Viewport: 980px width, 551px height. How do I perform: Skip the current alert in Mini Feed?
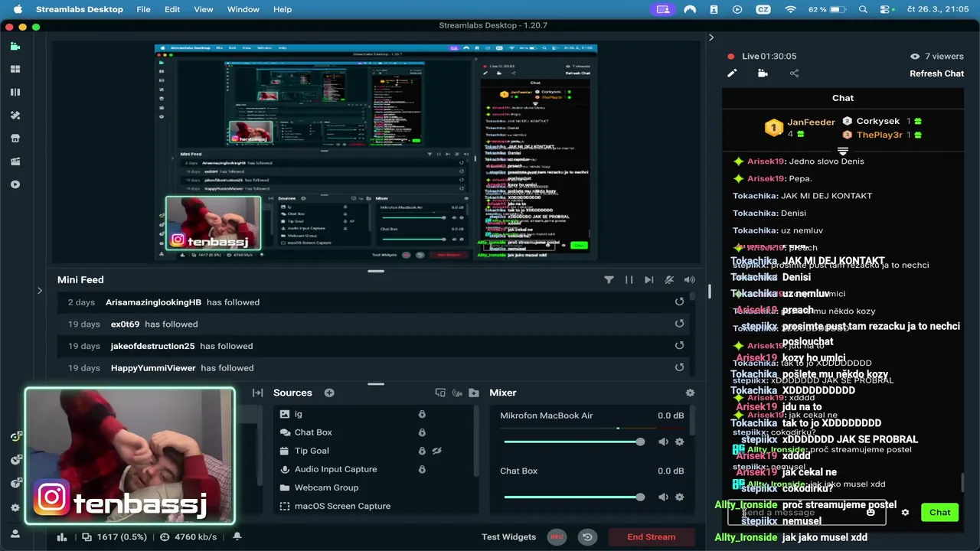pos(648,280)
